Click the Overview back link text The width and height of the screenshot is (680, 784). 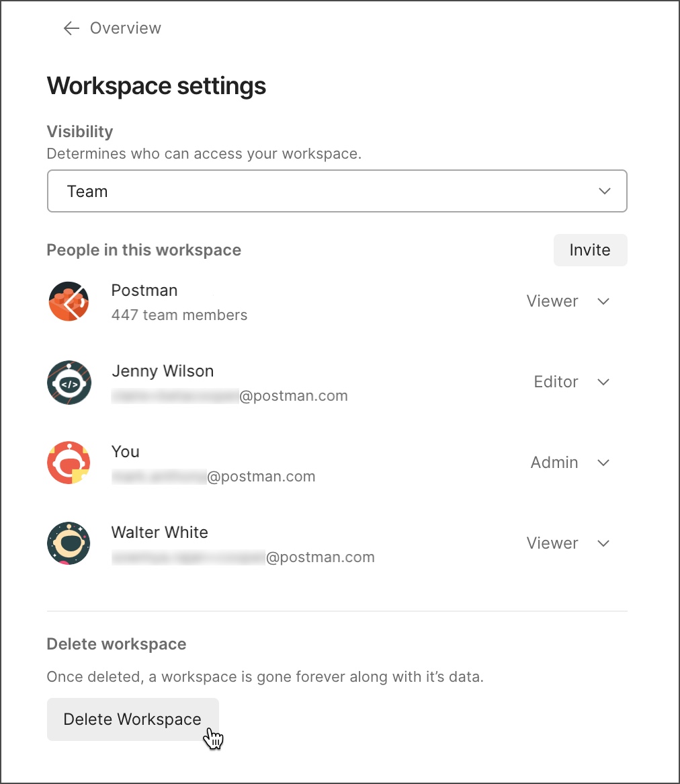point(126,28)
